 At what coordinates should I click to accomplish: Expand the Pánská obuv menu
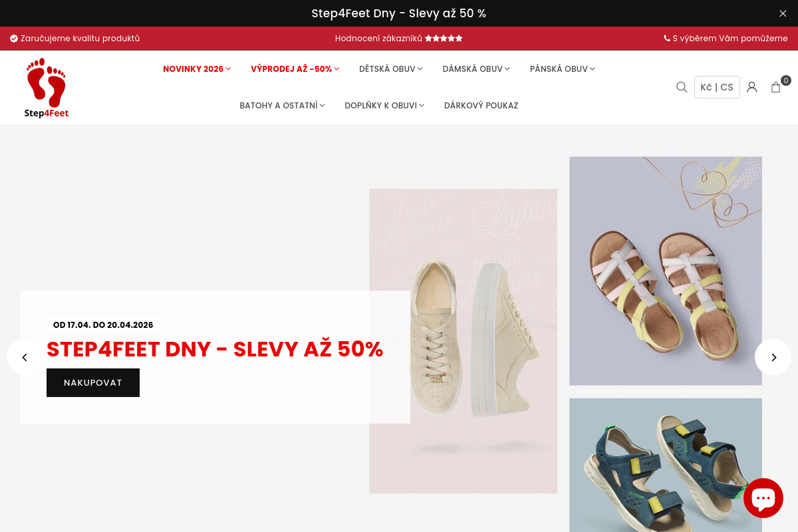(x=563, y=68)
